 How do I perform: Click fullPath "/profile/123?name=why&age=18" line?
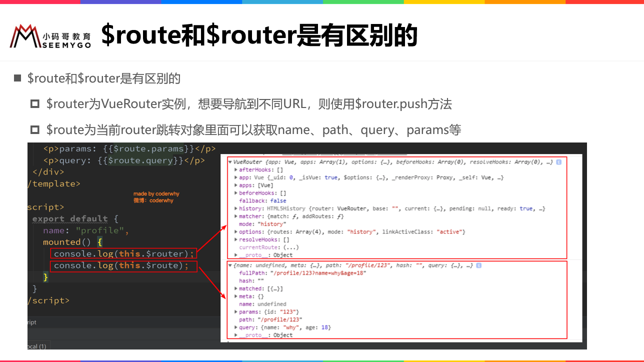tap(302, 273)
